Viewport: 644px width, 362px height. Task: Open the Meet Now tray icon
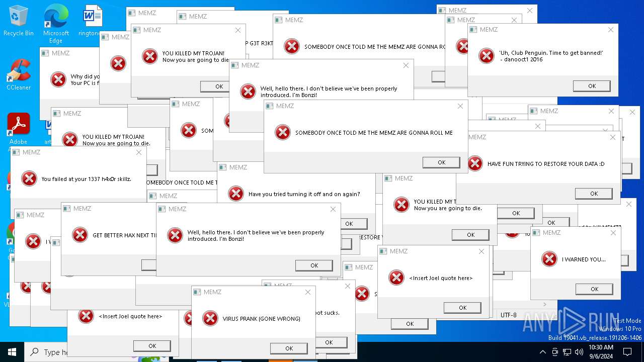(555, 352)
